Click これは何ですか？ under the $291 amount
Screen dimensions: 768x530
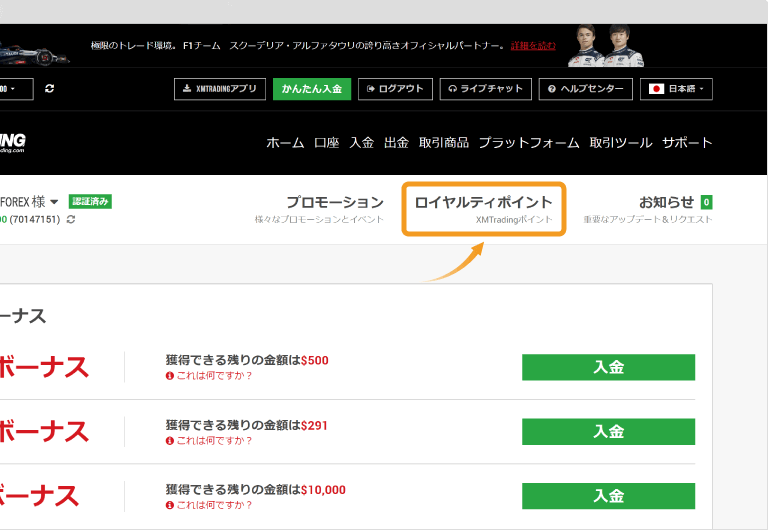pyautogui.click(x=209, y=441)
